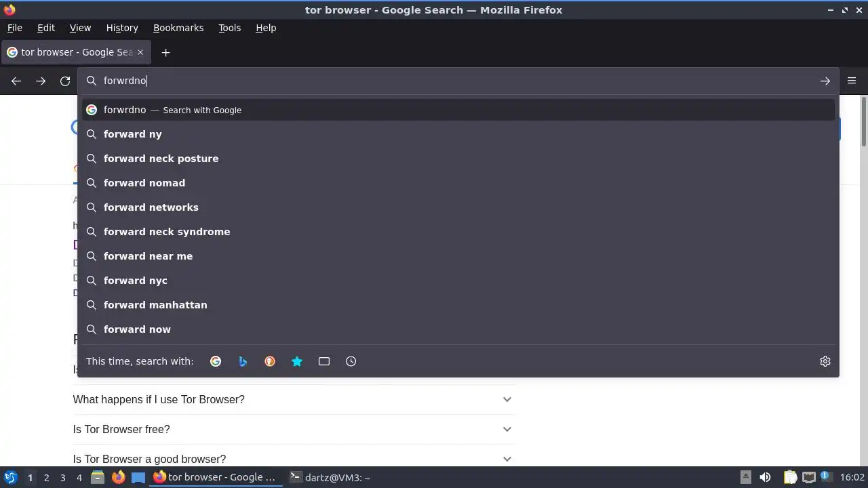
Task: Open the network status tray icon
Action: 808,477
